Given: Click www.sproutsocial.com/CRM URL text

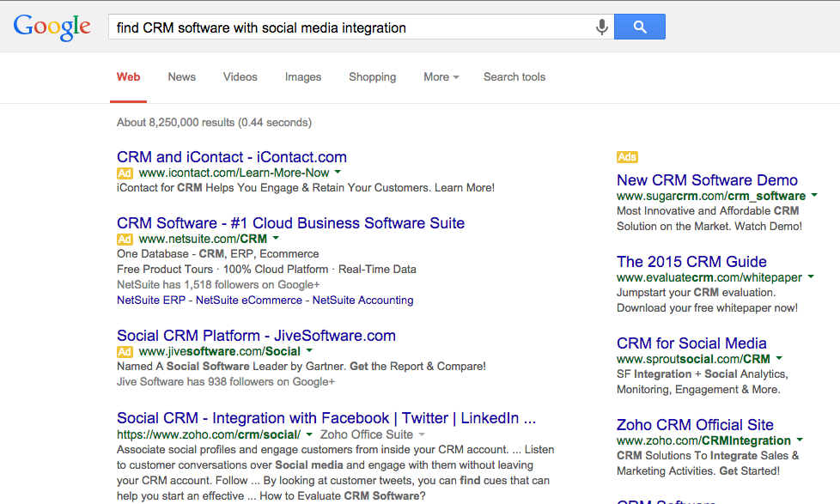Looking at the screenshot, I should pyautogui.click(x=693, y=359).
